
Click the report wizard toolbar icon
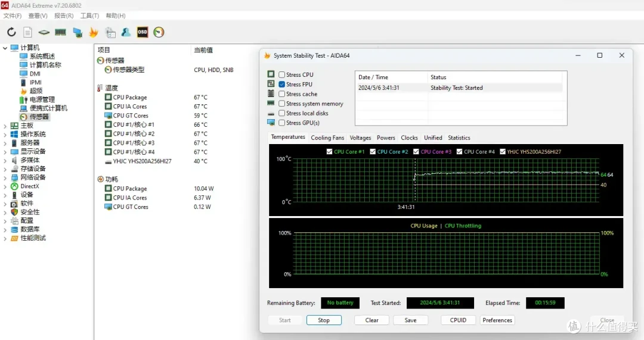point(110,32)
